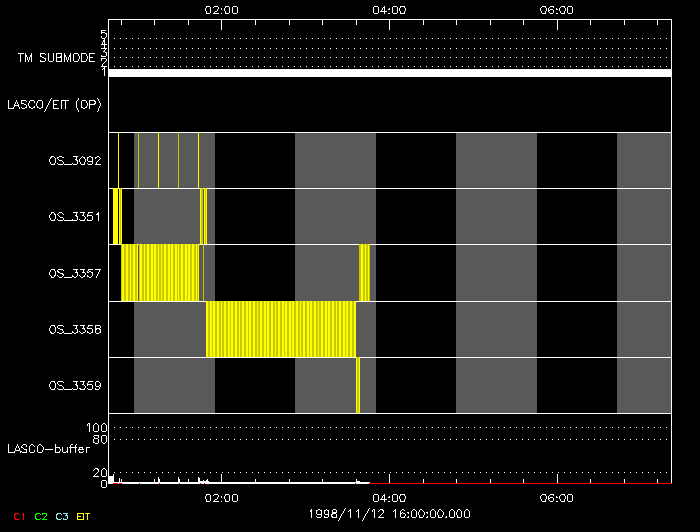Click the OS_3092 row label
The width and height of the screenshot is (700, 532).
coord(75,160)
